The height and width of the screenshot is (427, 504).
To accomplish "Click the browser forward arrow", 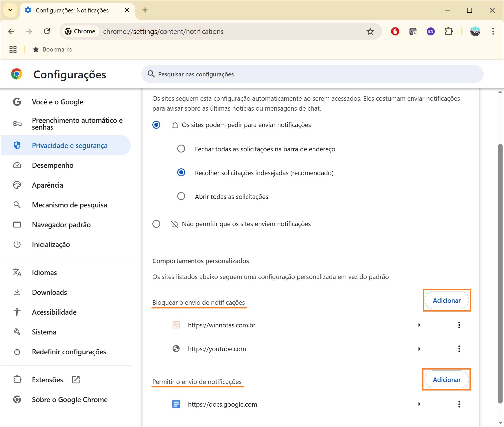I will click(29, 31).
